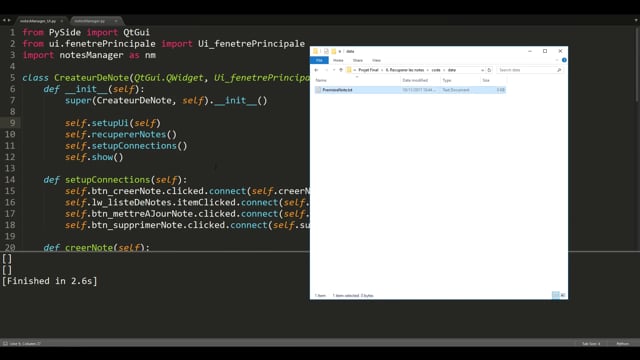The height and width of the screenshot is (360, 640).
Task: Click '[Finished in 2.6s]' in build output
Action: [x=50, y=281]
